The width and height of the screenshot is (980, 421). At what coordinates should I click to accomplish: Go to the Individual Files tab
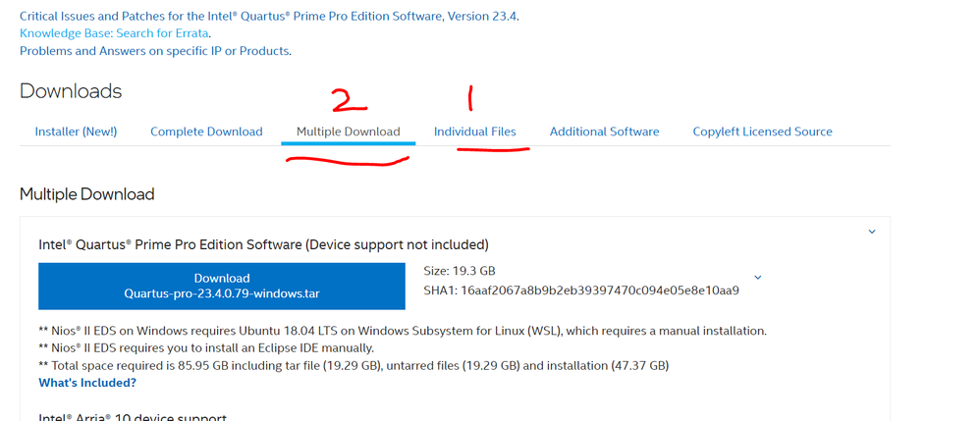click(474, 132)
